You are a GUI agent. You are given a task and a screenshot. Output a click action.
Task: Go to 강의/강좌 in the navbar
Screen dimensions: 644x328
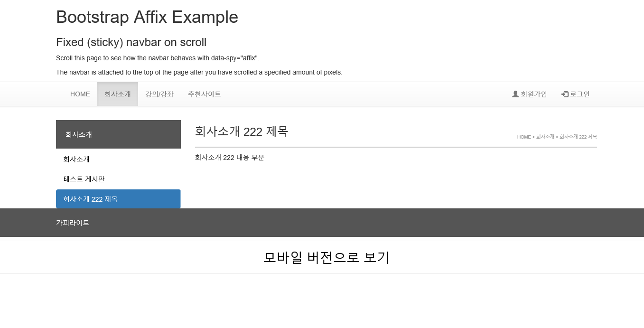[x=159, y=94]
